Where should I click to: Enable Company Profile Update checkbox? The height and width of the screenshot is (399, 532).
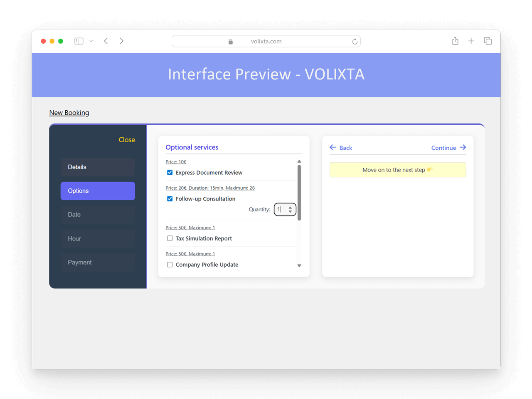pyautogui.click(x=170, y=265)
